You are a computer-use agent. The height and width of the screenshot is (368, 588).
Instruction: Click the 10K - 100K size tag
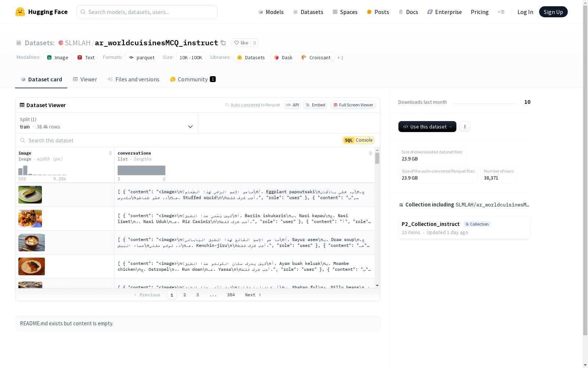coord(191,57)
